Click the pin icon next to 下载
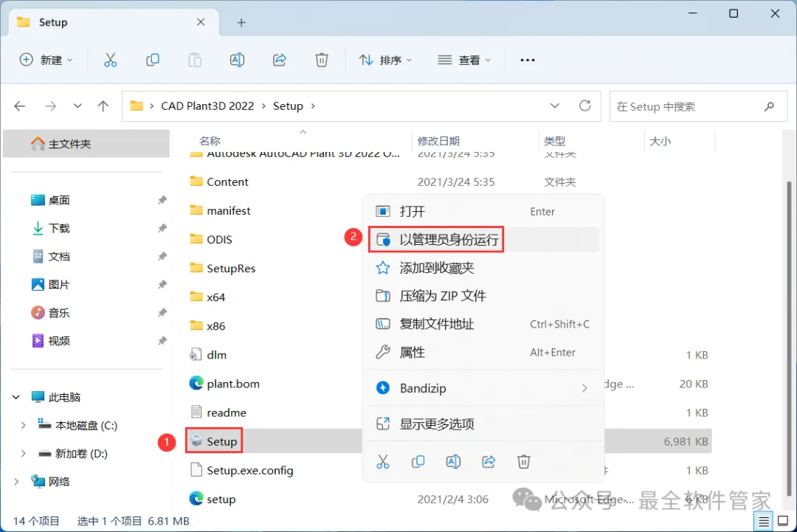 pos(162,228)
